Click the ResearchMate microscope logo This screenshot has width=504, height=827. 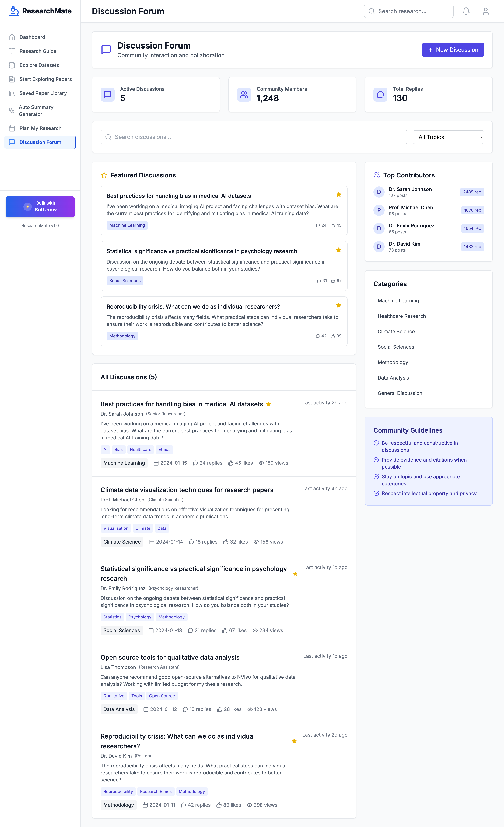[14, 11]
